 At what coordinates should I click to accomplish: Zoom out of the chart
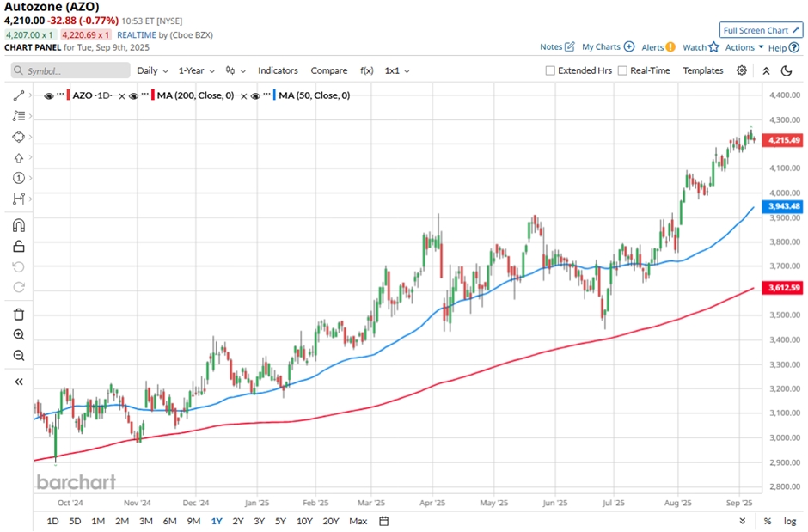click(19, 355)
